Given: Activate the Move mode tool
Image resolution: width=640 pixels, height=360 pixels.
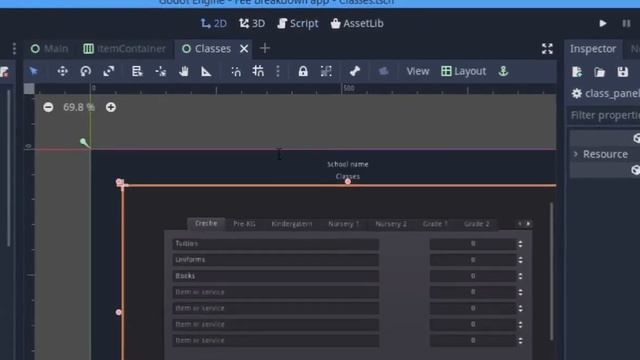Looking at the screenshot, I should (x=62, y=71).
